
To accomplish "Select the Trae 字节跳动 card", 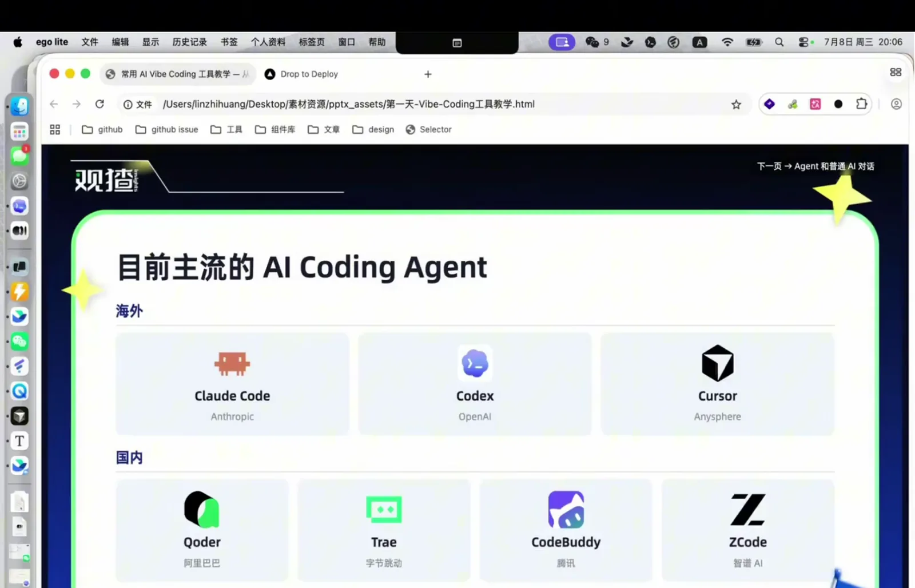I will [x=384, y=530].
